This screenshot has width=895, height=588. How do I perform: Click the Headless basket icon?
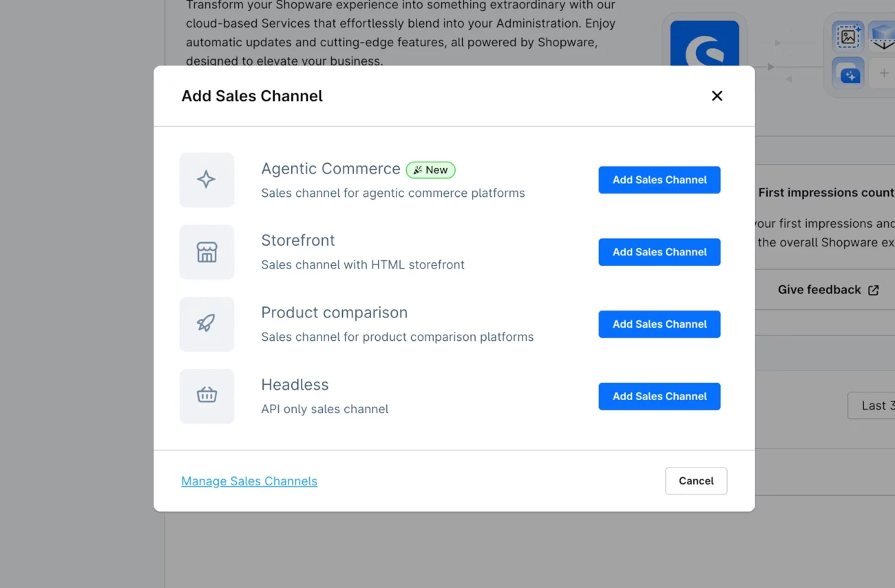[x=207, y=396]
